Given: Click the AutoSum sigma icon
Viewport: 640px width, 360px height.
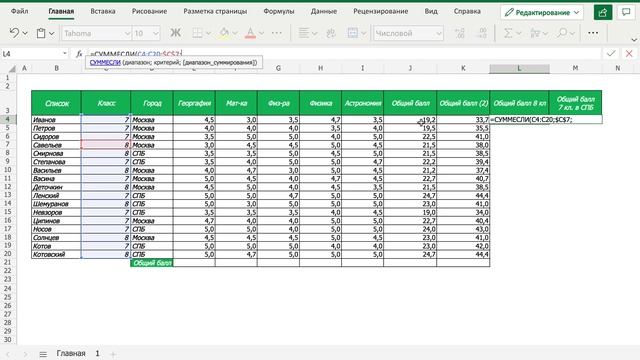Looking at the screenshot, I should pos(508,33).
